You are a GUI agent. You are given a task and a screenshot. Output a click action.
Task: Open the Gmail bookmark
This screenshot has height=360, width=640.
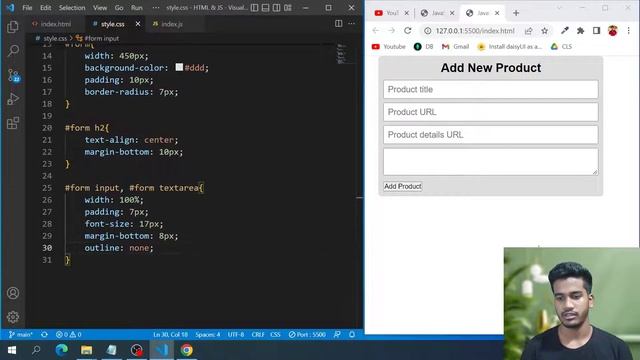click(x=456, y=47)
